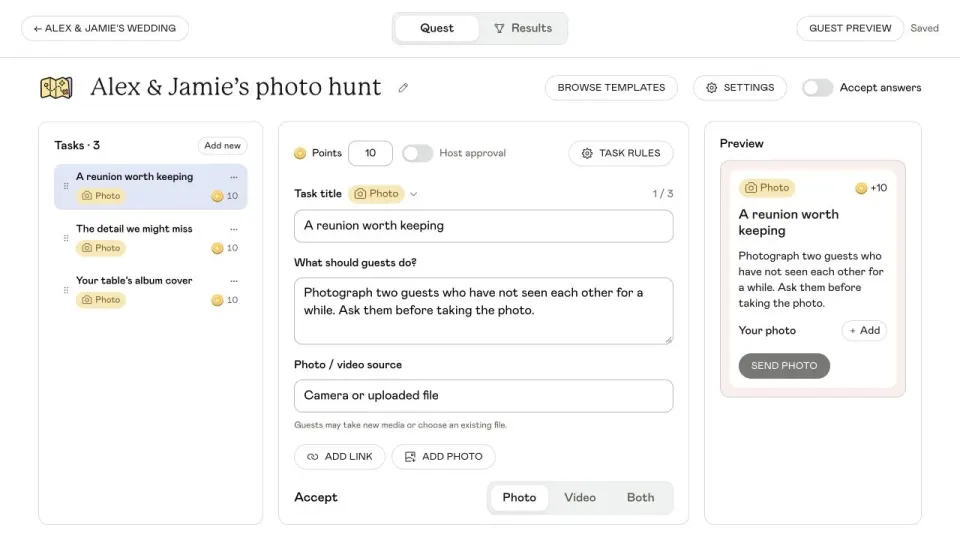
Task: Click the funnel icon on the Results tab
Action: (500, 28)
